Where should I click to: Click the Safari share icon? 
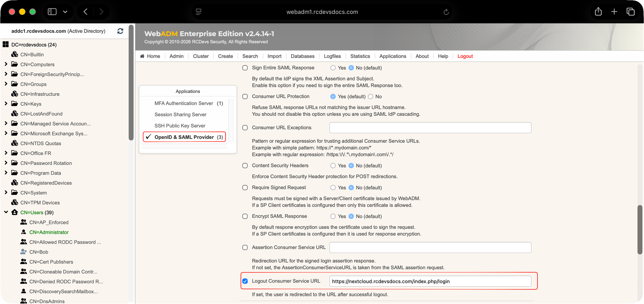click(598, 12)
